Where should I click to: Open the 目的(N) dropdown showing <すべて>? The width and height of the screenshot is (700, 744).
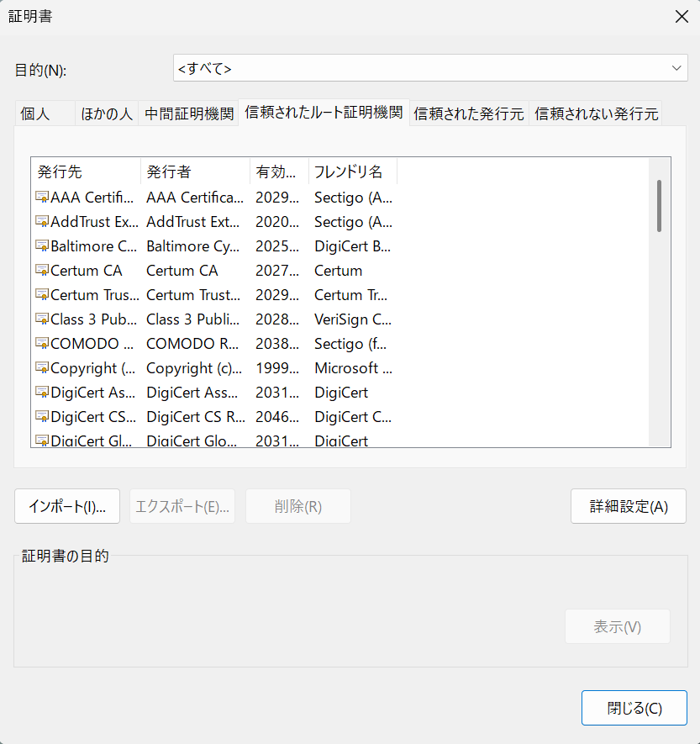pos(430,68)
